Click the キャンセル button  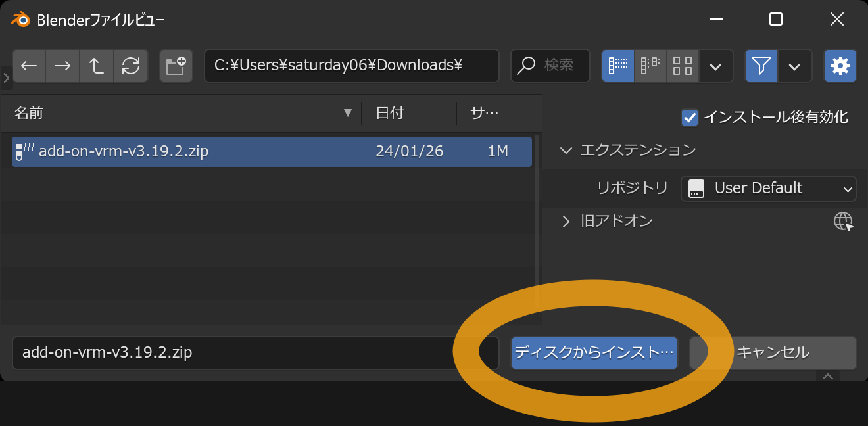(773, 353)
